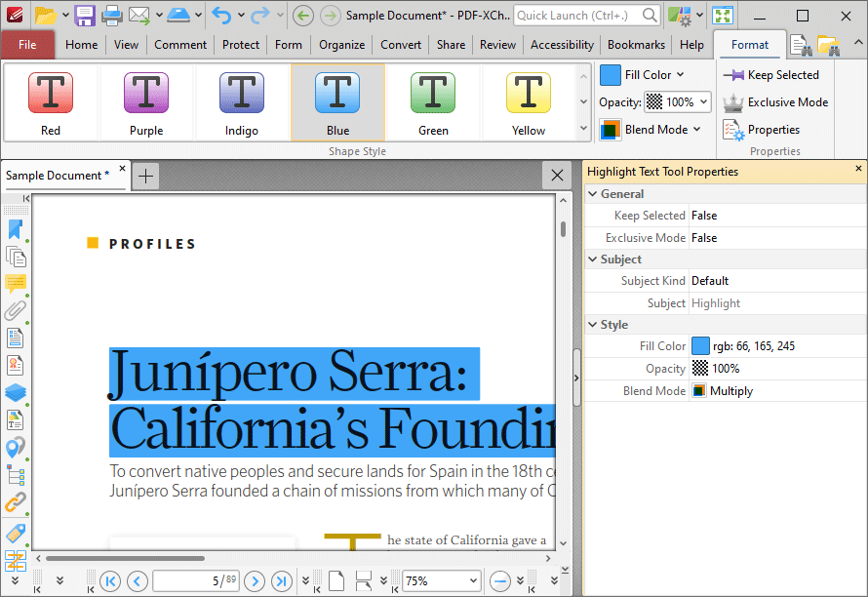Close the Highlight Text Tool Properties pane
Viewport: 868px width, 597px height.
(x=858, y=169)
